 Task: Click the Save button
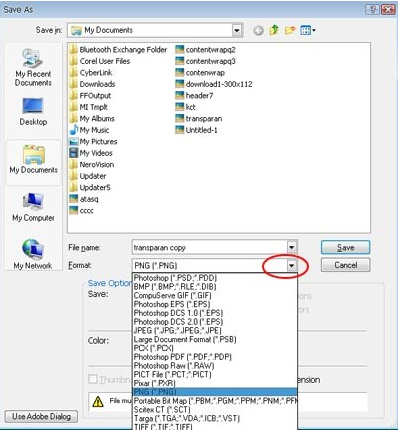pos(345,248)
